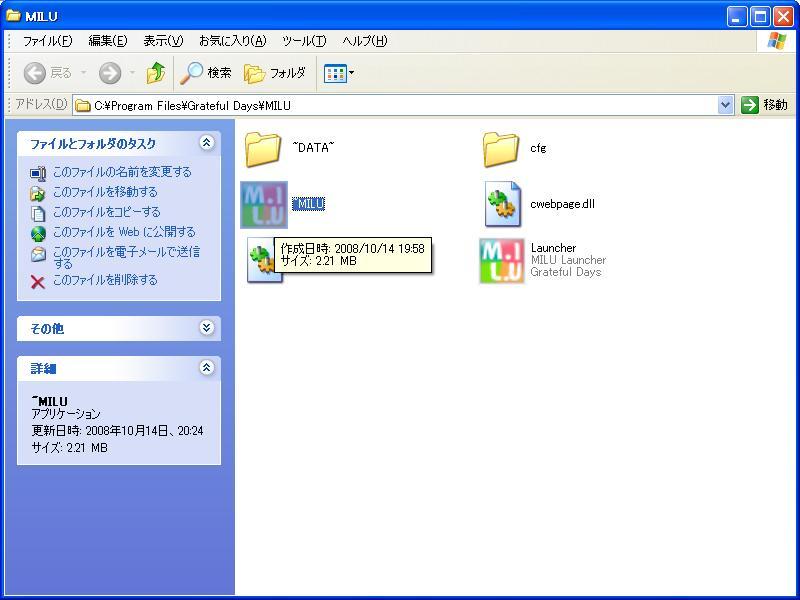
Task: Open the ツール(T) menu
Action: pyautogui.click(x=304, y=41)
